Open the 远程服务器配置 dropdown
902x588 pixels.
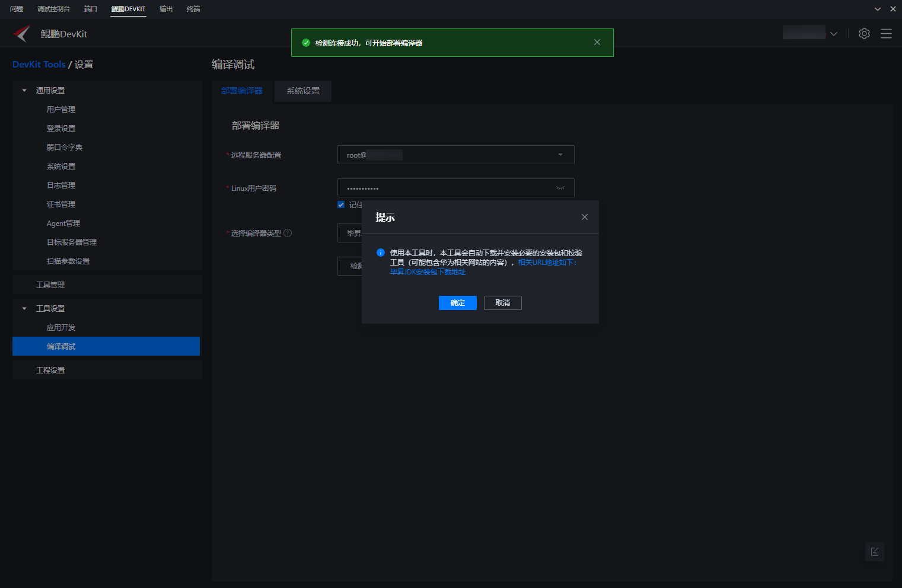pos(455,155)
